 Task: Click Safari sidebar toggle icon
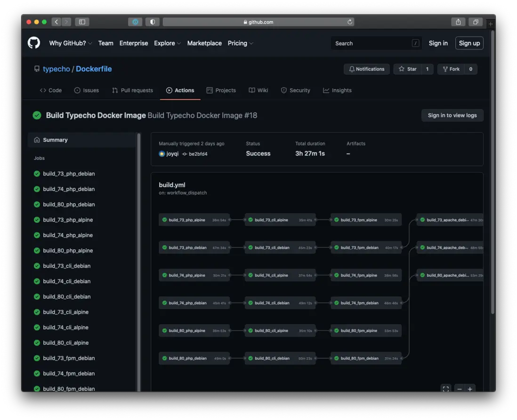[82, 22]
